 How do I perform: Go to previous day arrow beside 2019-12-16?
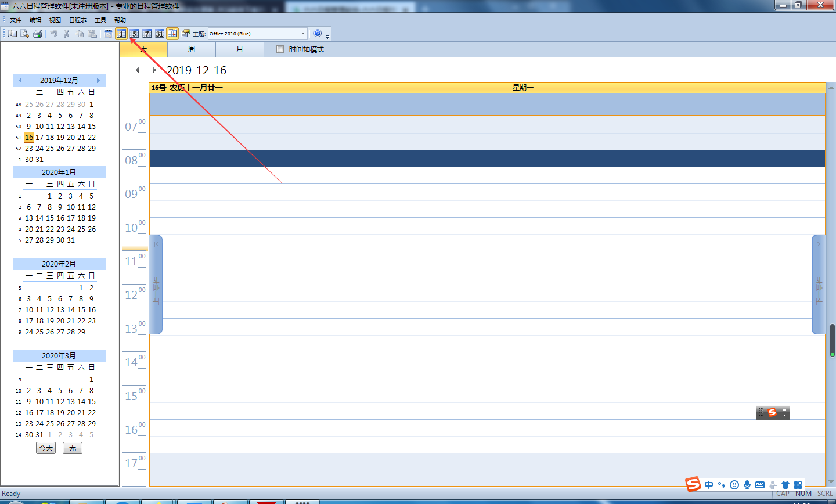[x=137, y=70]
